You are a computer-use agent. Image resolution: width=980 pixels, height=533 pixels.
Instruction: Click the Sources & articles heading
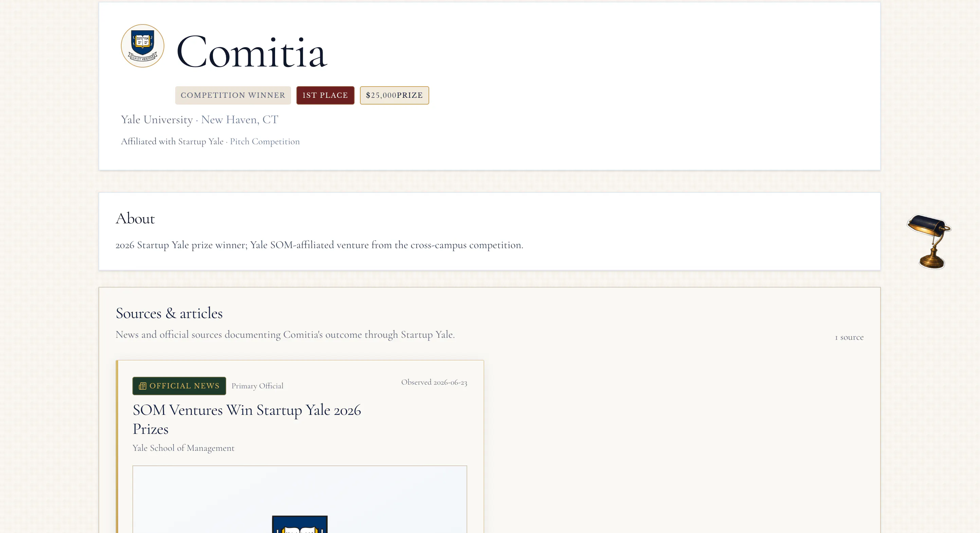coord(169,313)
